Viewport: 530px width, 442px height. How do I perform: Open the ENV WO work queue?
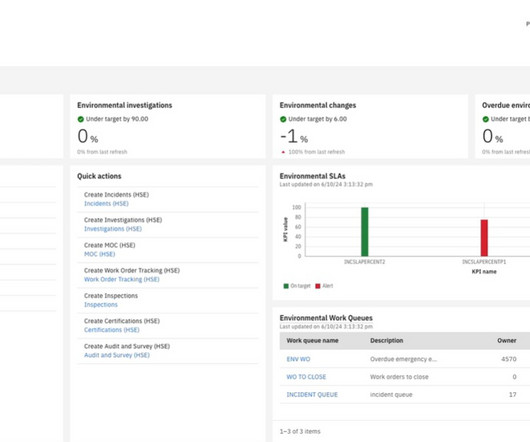click(298, 359)
